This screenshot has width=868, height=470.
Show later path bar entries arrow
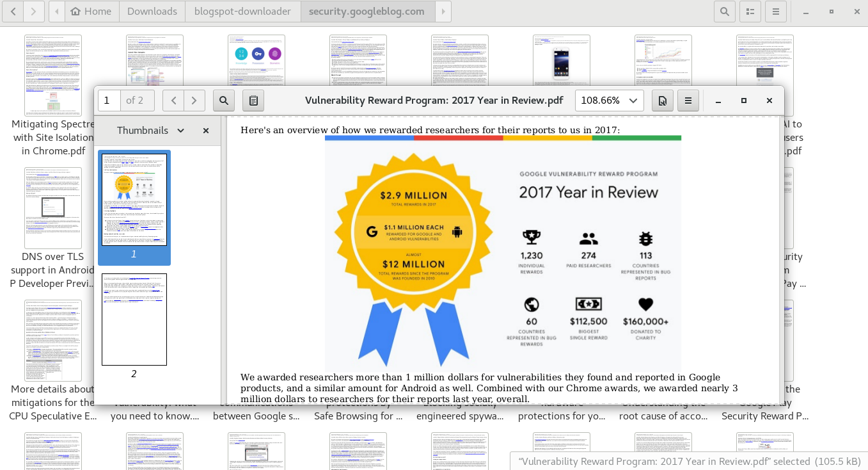tap(443, 12)
